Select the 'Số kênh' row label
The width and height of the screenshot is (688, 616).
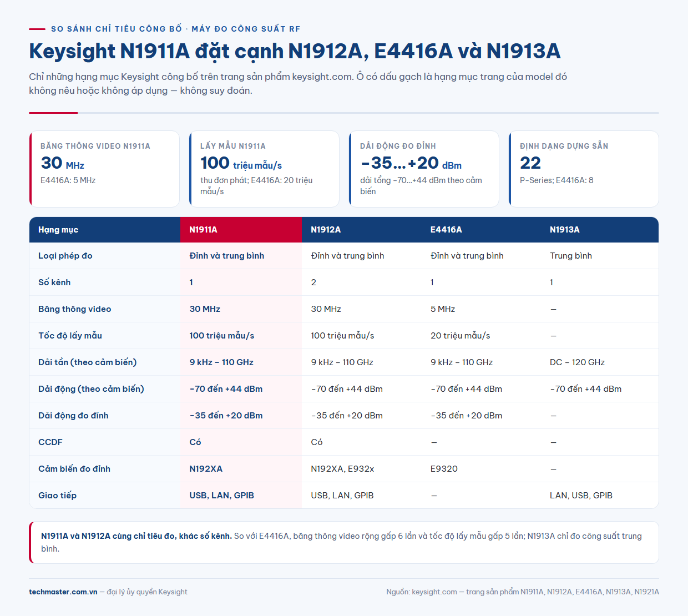(x=54, y=282)
